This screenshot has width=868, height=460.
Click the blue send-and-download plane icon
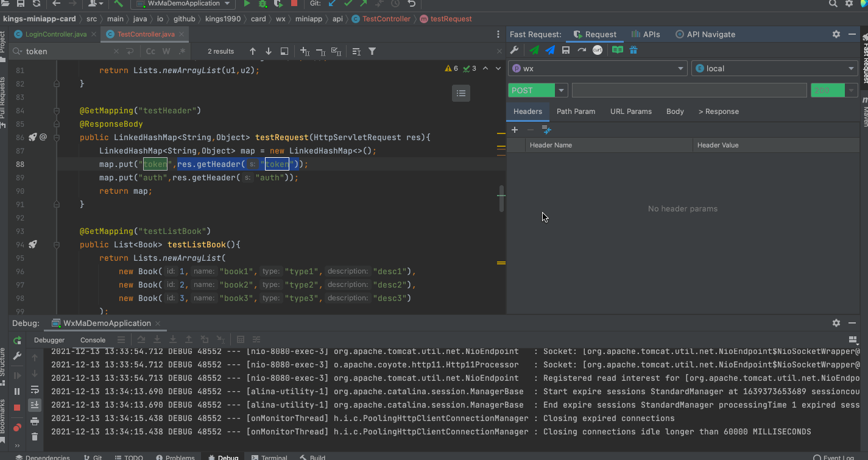[x=550, y=51]
